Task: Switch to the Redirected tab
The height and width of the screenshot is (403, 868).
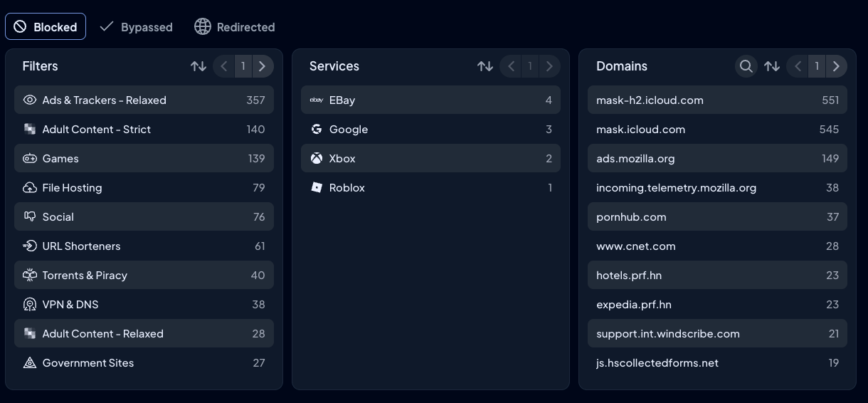Action: pyautogui.click(x=235, y=27)
